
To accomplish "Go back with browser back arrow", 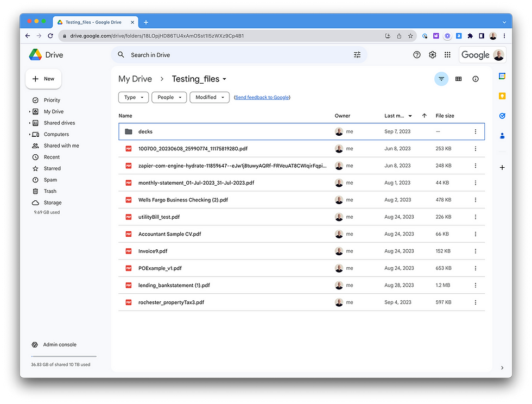I will tap(28, 36).
